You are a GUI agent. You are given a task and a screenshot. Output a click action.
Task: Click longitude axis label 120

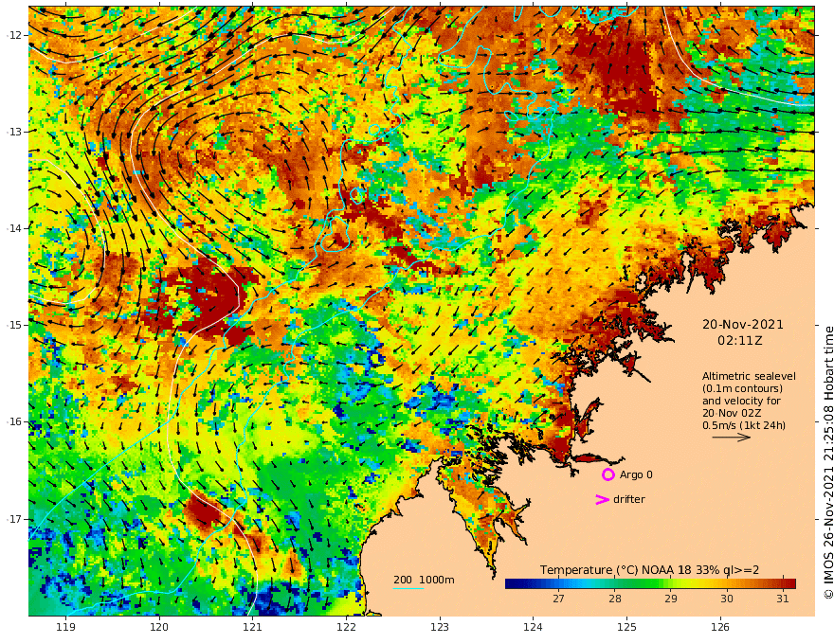[x=159, y=627]
